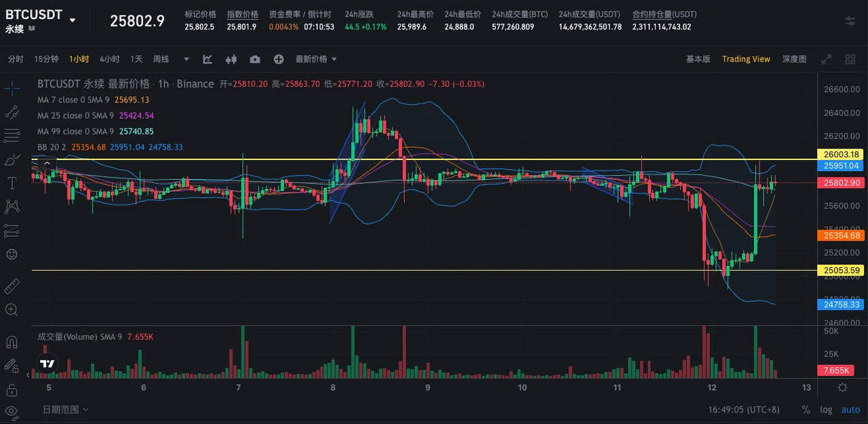Collapse the indicator legend chevron
Image resolution: width=868 pixels, height=424 pixels.
(47, 163)
